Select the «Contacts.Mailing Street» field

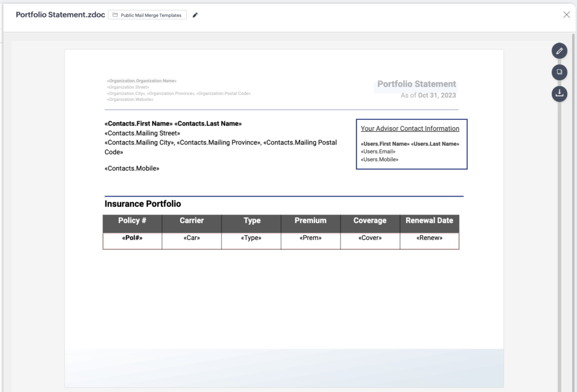tap(142, 133)
